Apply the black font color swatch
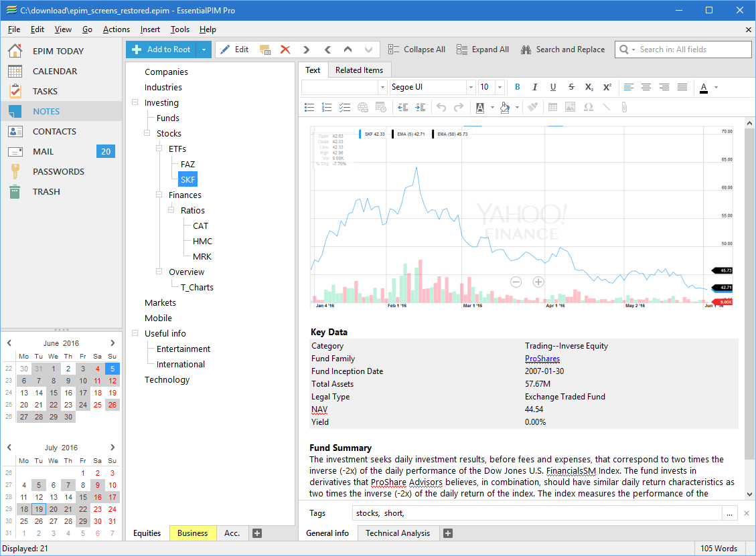The image size is (756, 556). [x=704, y=87]
